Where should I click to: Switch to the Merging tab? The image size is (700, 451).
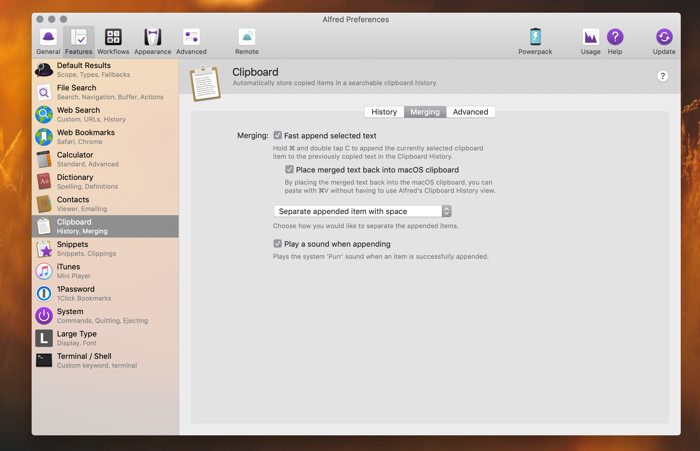425,112
